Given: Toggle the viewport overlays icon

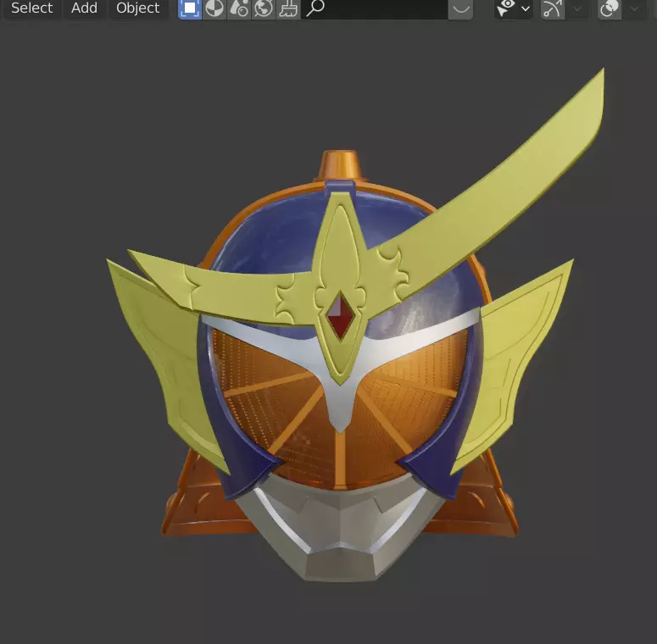Looking at the screenshot, I should tap(610, 8).
